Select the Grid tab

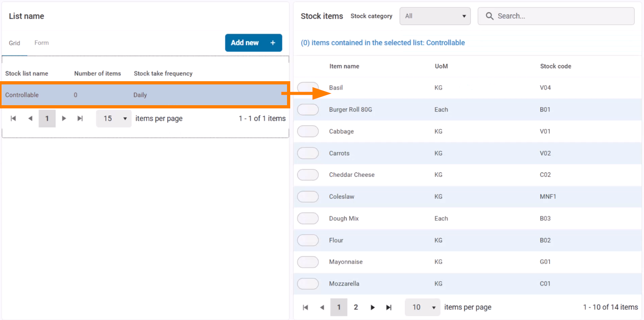tap(14, 43)
